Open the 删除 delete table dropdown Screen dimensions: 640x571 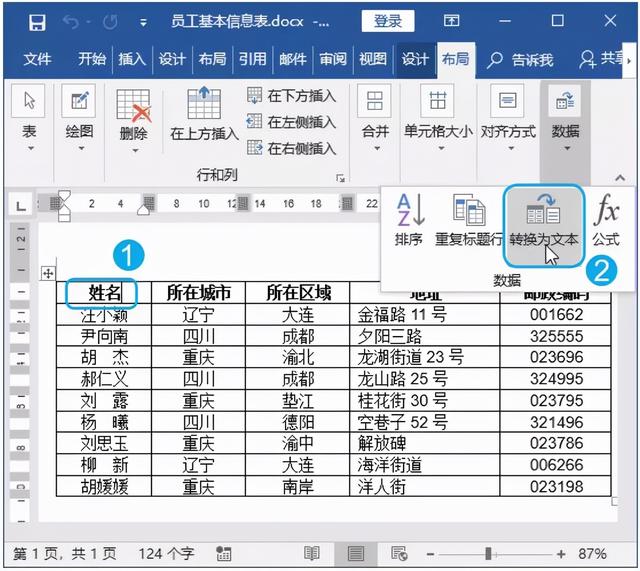pos(134,121)
